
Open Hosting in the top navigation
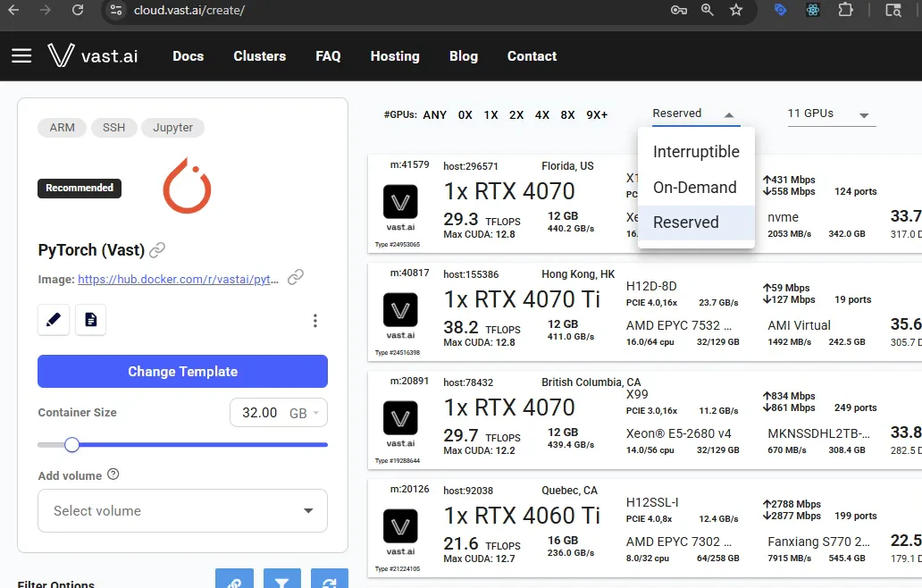tap(395, 56)
